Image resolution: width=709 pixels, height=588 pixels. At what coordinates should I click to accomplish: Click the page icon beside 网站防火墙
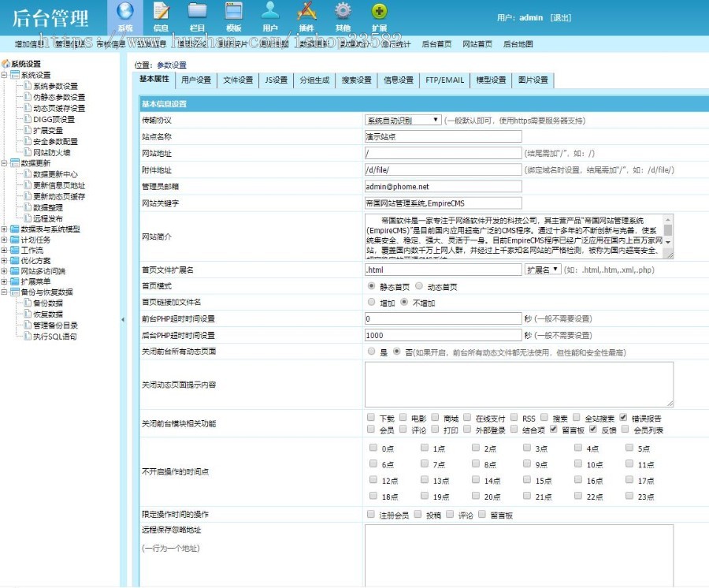[28, 152]
